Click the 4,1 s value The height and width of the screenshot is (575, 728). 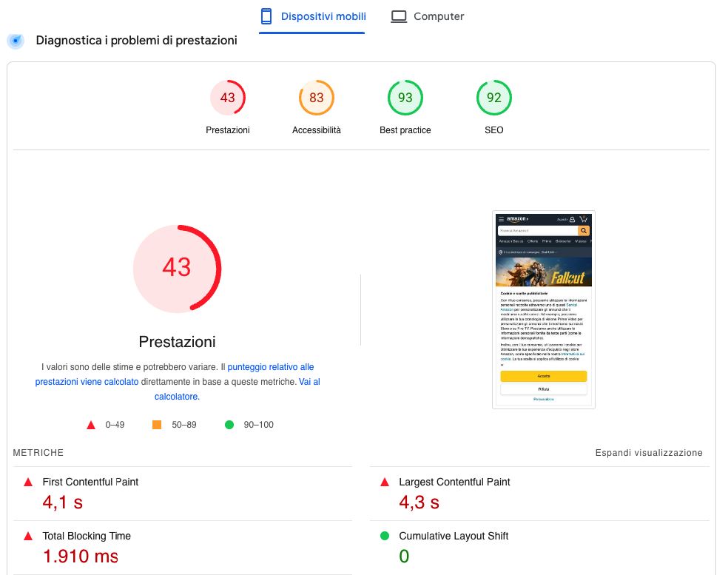tap(63, 502)
